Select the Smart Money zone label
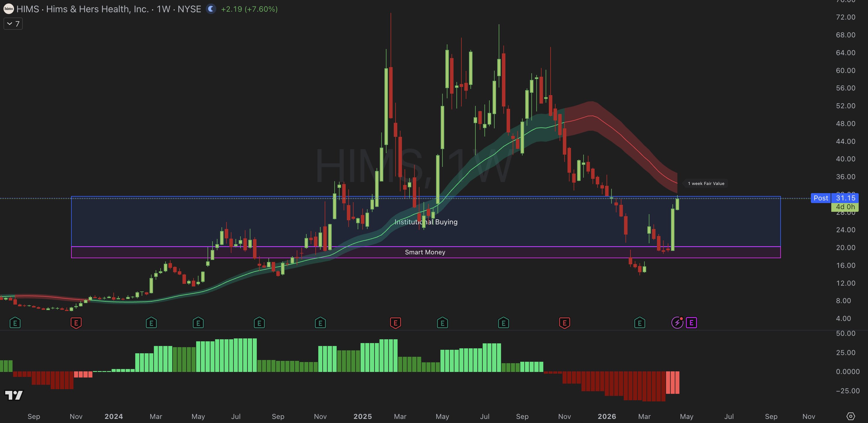Screen dimensions: 868x423 click(425, 252)
